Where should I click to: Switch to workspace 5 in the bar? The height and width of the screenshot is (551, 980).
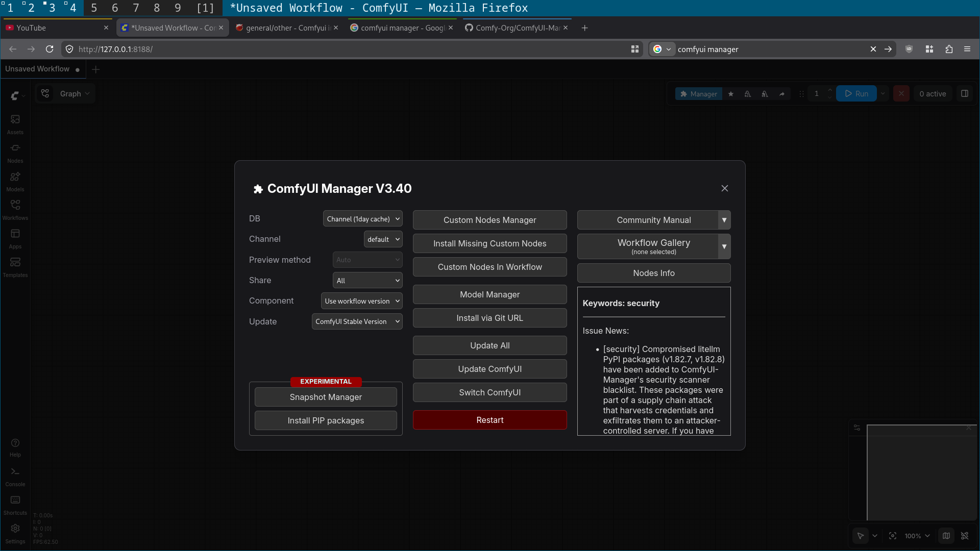coord(94,8)
